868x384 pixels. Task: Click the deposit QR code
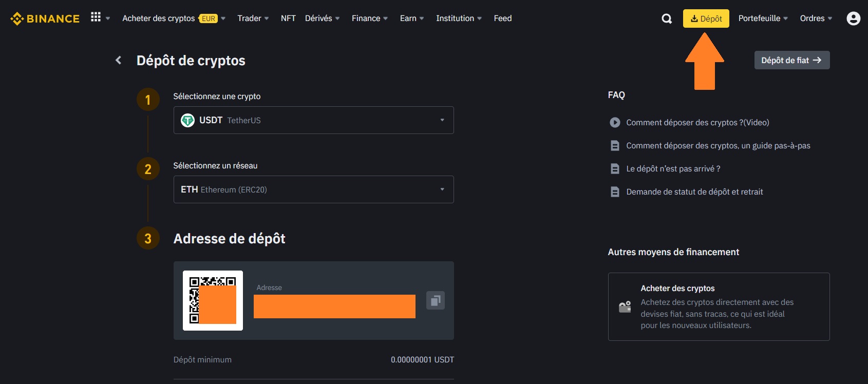coord(213,300)
